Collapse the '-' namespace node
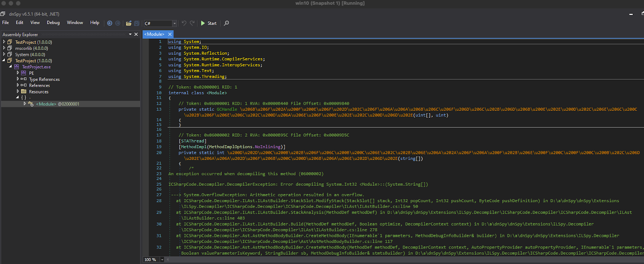Image resolution: width=644 pixels, height=264 pixels. click(17, 98)
